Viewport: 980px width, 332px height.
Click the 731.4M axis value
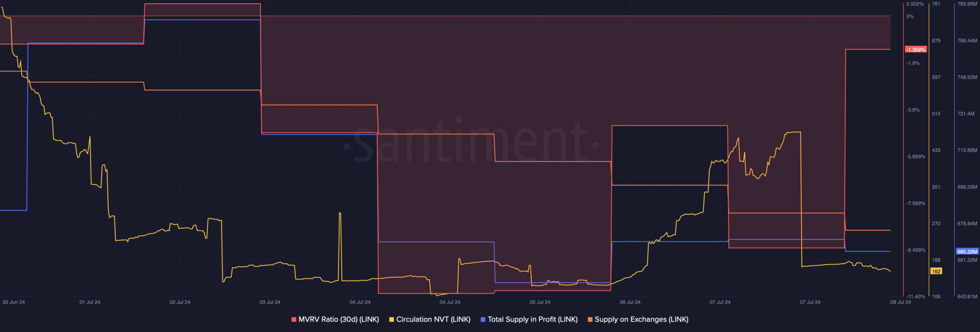tap(966, 114)
